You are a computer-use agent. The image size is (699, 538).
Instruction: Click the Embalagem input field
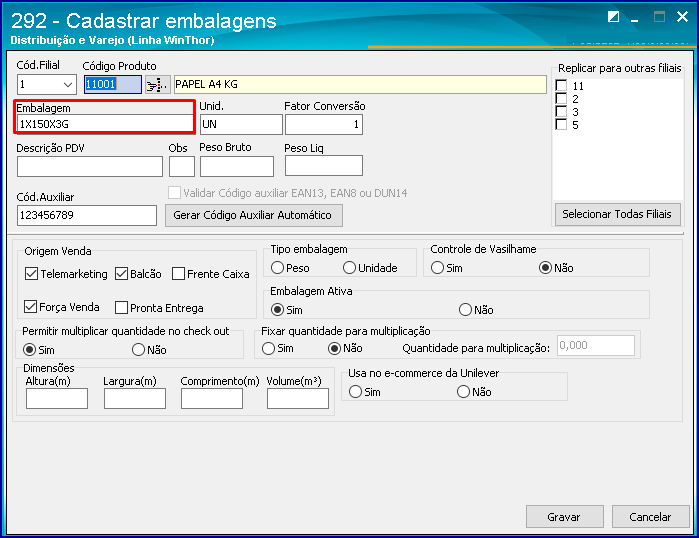coord(105,124)
